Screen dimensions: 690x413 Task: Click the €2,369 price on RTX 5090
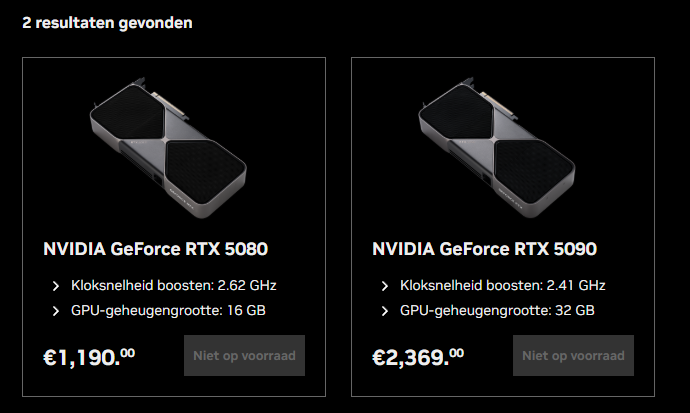click(411, 357)
